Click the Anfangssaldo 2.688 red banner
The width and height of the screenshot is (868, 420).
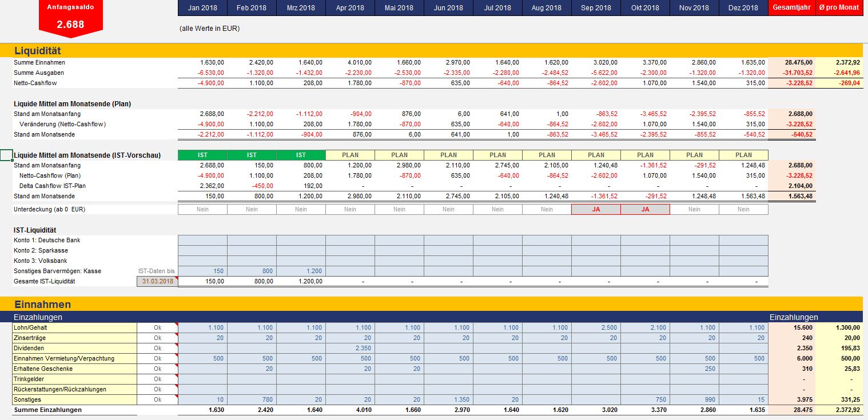click(70, 18)
